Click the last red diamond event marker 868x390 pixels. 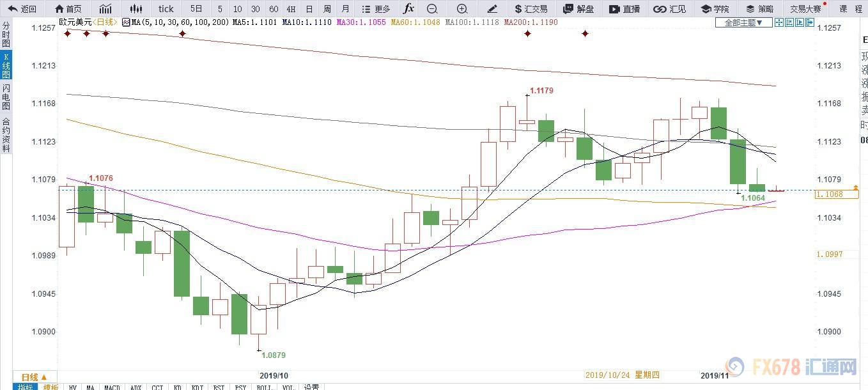click(x=585, y=33)
